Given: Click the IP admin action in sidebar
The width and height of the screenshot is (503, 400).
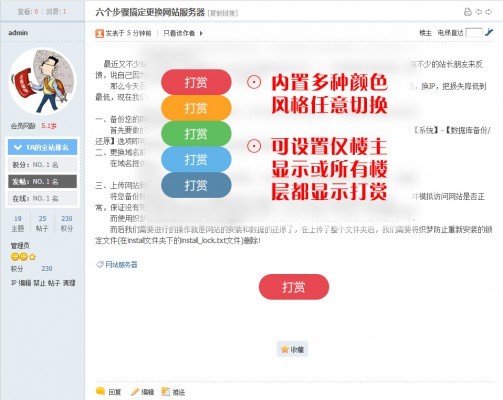Looking at the screenshot, I should (x=14, y=283).
